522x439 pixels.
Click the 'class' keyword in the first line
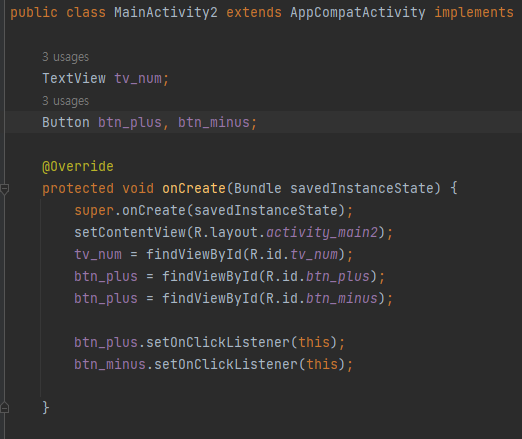[86, 13]
